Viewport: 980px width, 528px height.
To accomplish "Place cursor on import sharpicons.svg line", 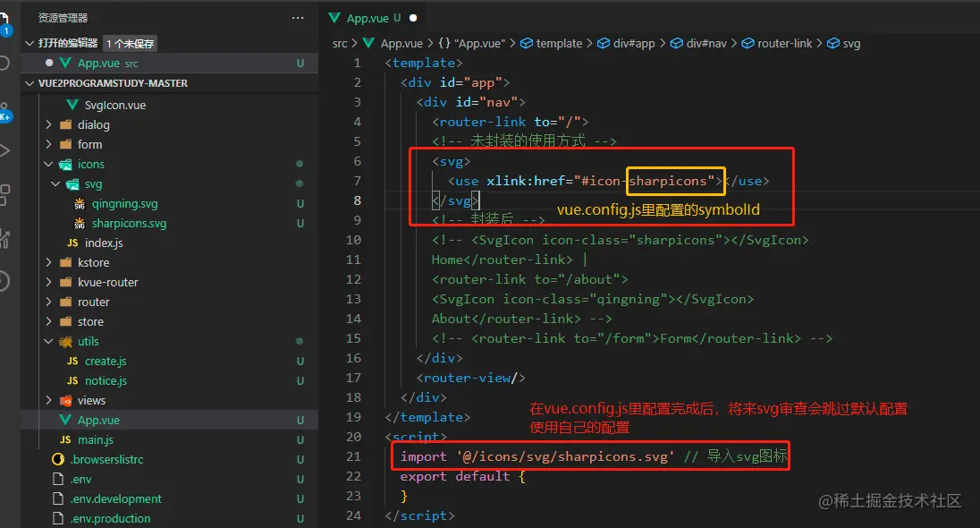I will click(594, 456).
